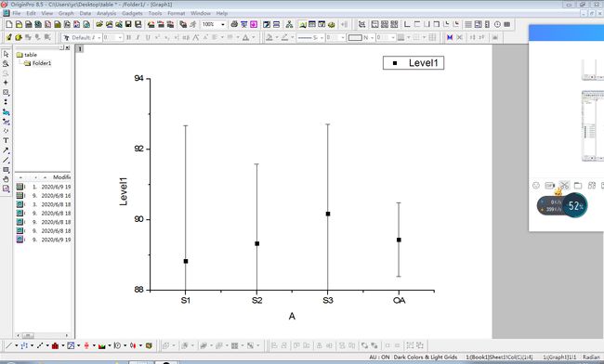
Task: Click the Date and Time clock icon
Action: [x=497, y=24]
